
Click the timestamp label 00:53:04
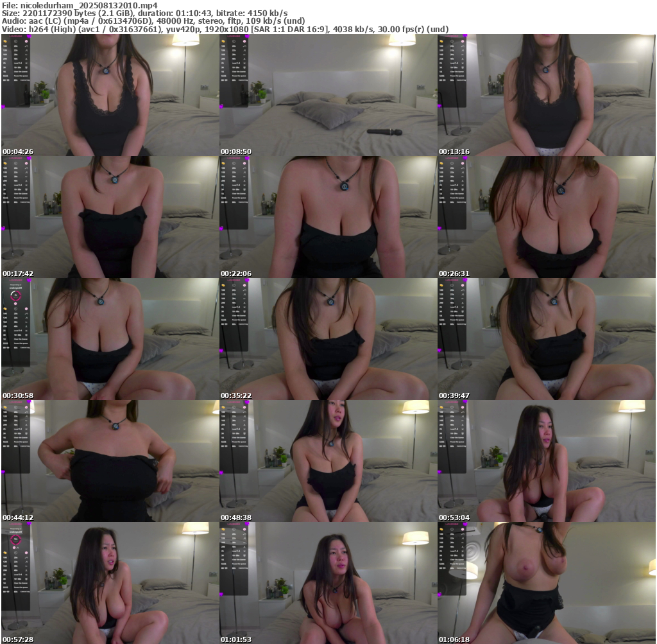tap(454, 518)
